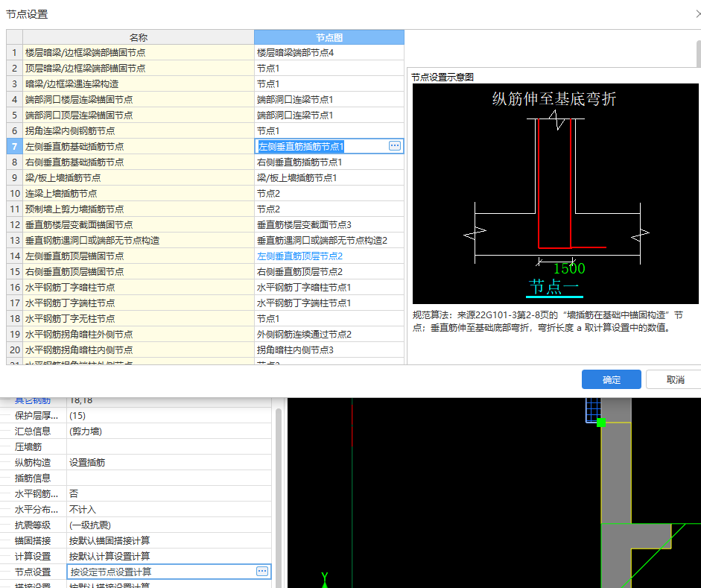Select row 连梁上墙插筋节点

(x=138, y=194)
